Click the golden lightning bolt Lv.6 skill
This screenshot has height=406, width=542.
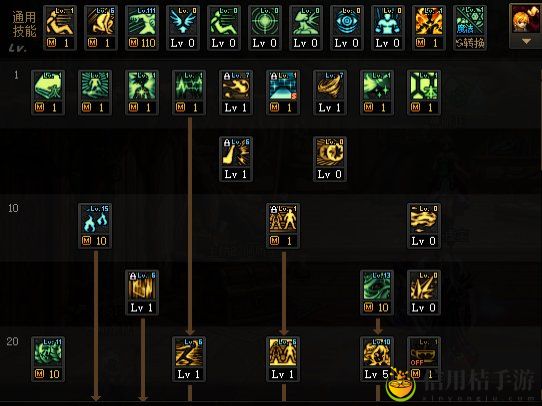click(189, 359)
